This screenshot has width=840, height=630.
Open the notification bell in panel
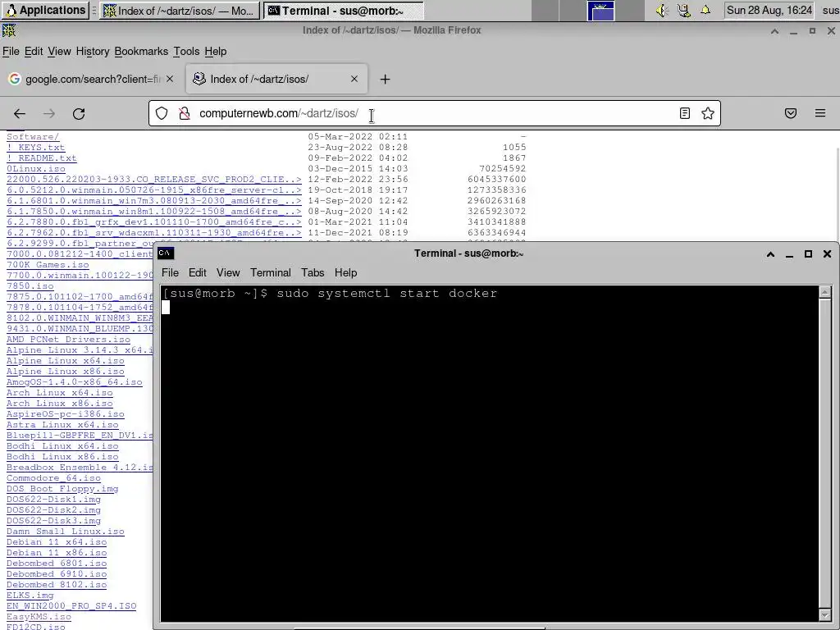tap(705, 10)
